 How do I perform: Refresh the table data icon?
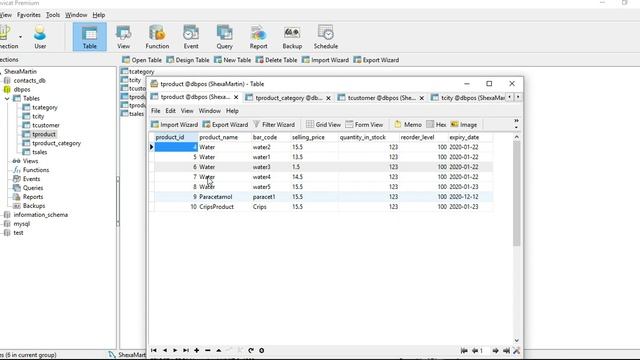point(251,350)
